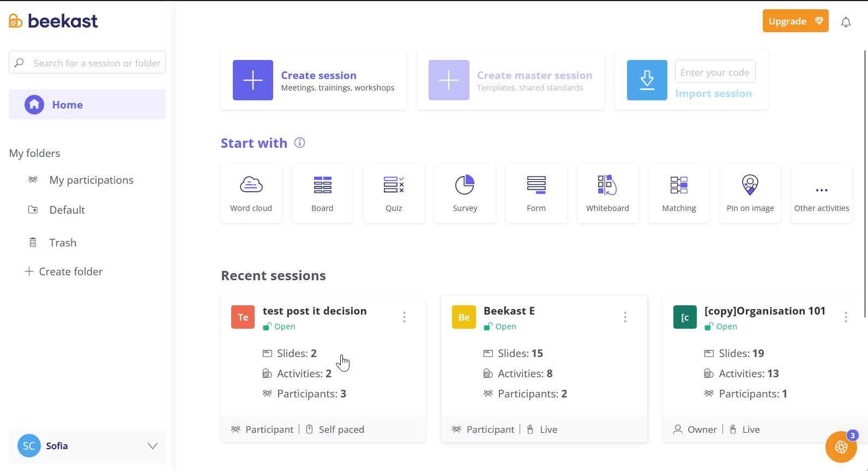
Task: Click Slides: 15 text
Action: coord(520,353)
